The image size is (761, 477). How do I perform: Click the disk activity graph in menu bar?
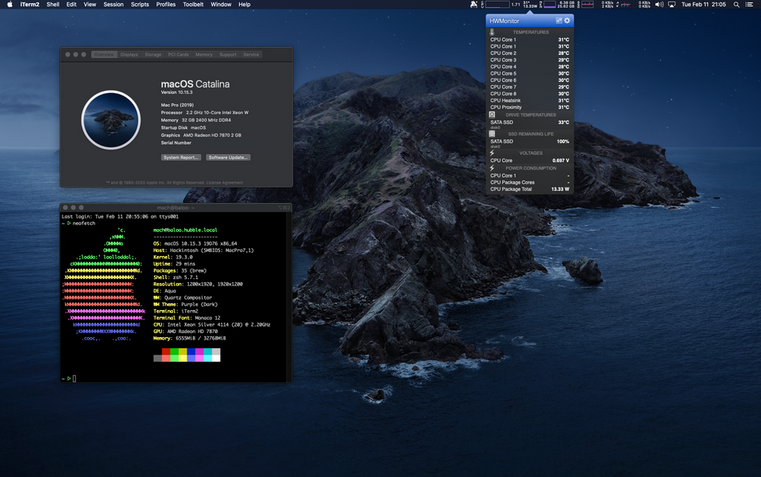pos(587,4)
